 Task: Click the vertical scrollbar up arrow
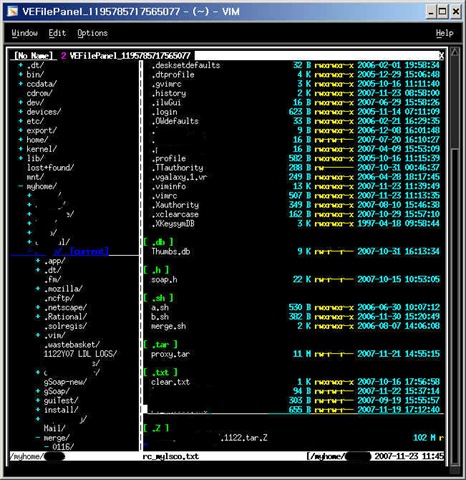point(455,53)
